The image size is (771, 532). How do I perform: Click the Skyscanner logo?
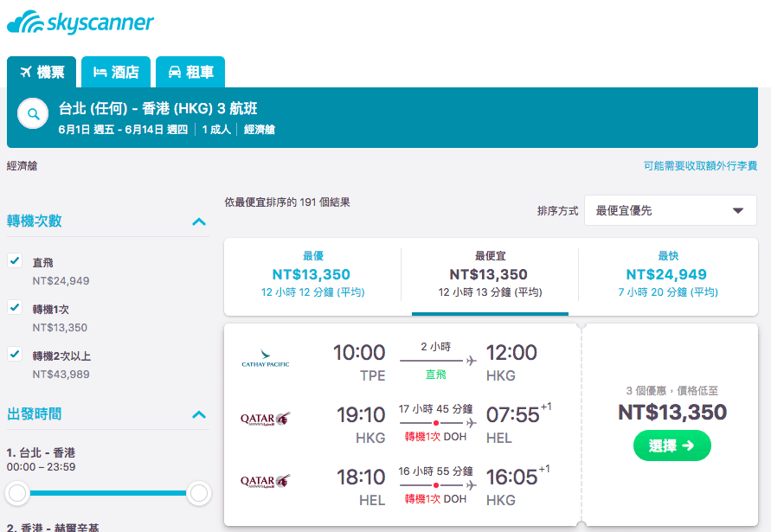[80, 23]
